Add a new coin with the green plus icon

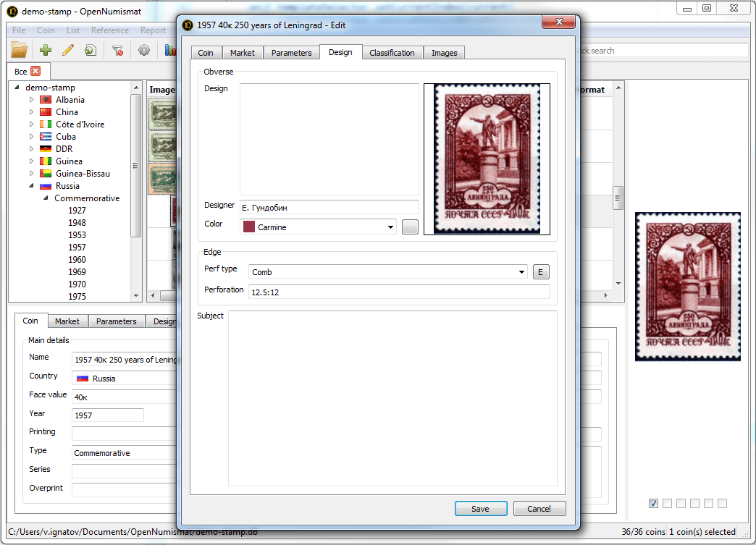click(x=44, y=50)
